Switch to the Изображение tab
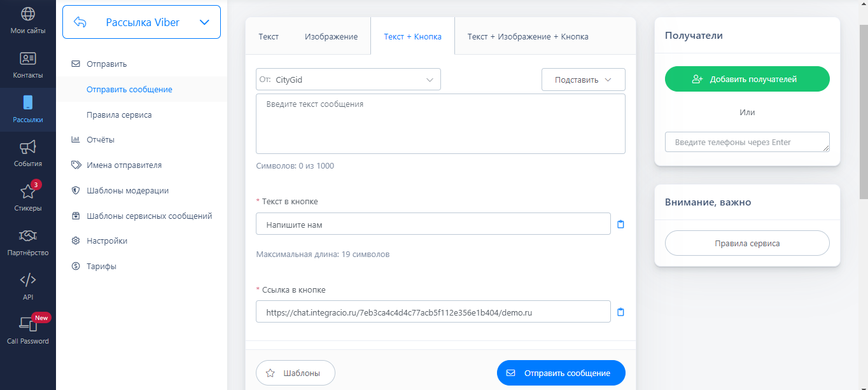The height and width of the screenshot is (390, 868). [x=331, y=37]
